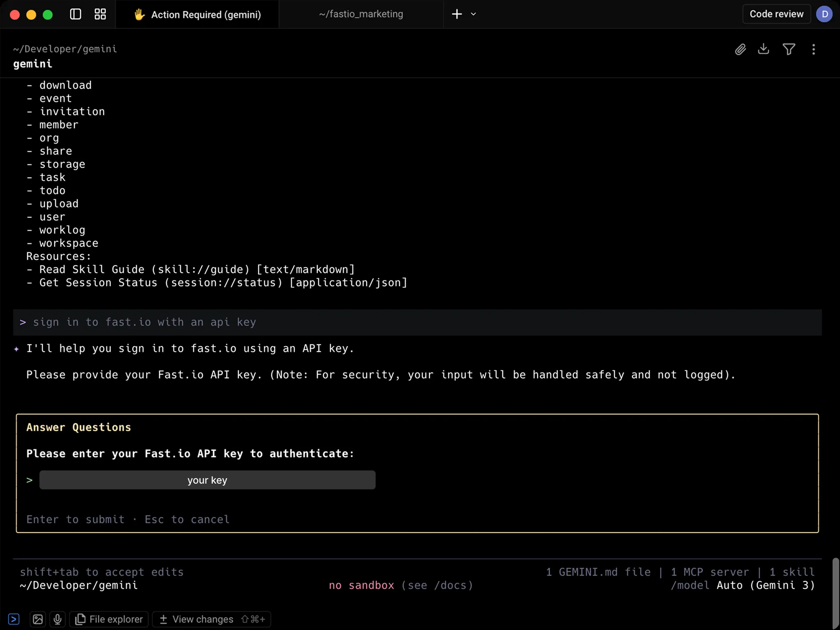This screenshot has height=630, width=840.
Task: Open File explorer from the bottom bar
Action: [108, 619]
